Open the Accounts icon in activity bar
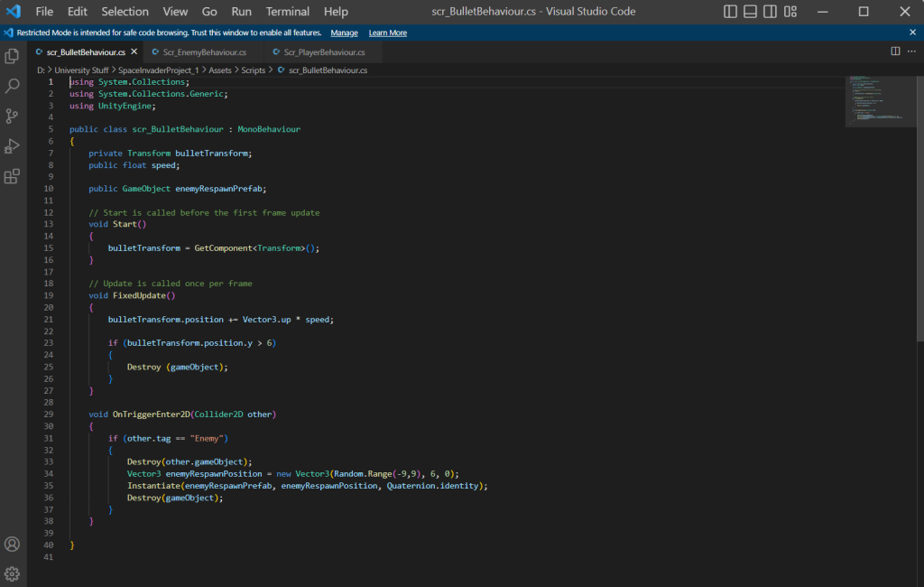924x587 pixels. click(13, 545)
